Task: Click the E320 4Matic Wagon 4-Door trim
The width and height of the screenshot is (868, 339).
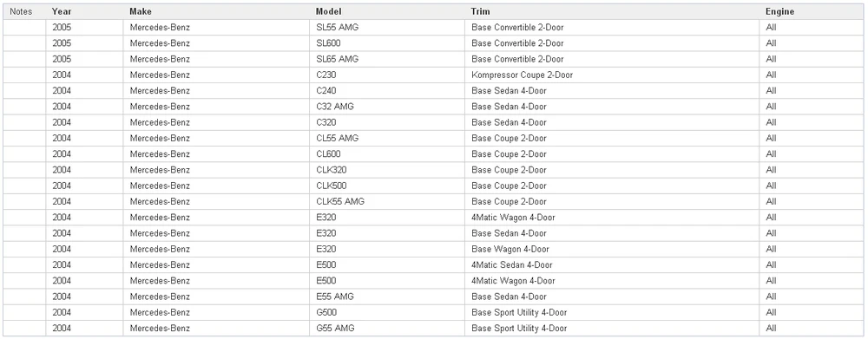Action: [x=612, y=218]
